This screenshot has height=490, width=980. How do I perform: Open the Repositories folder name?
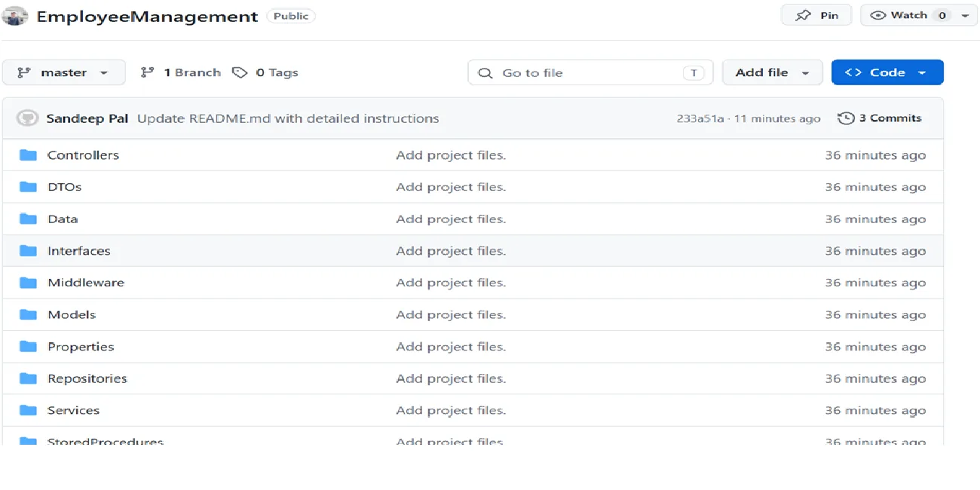(x=87, y=378)
